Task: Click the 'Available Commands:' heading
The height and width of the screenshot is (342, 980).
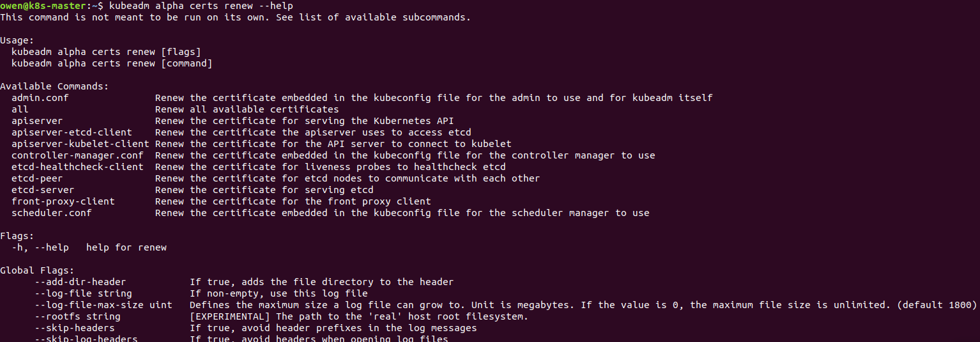Action: tap(54, 86)
